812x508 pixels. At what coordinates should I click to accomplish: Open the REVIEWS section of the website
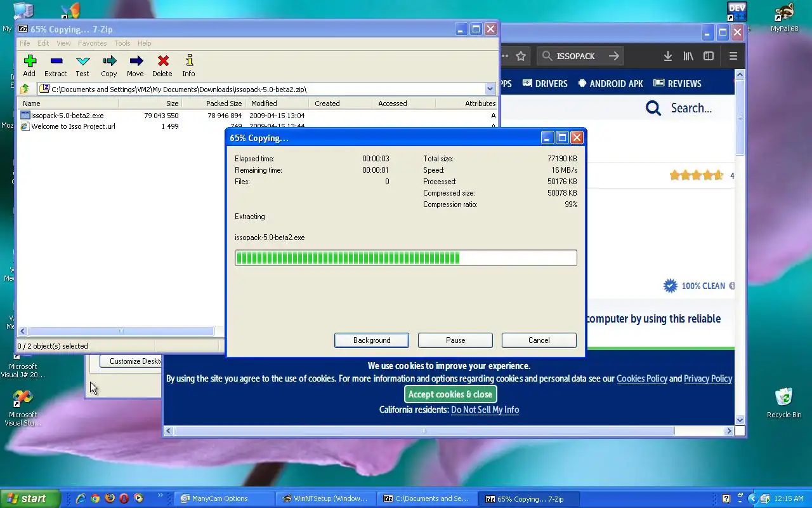pyautogui.click(x=677, y=83)
